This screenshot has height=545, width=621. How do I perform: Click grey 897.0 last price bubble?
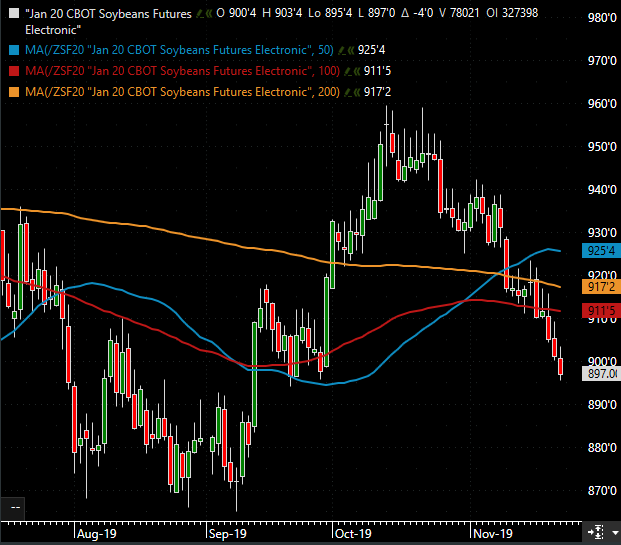601,373
